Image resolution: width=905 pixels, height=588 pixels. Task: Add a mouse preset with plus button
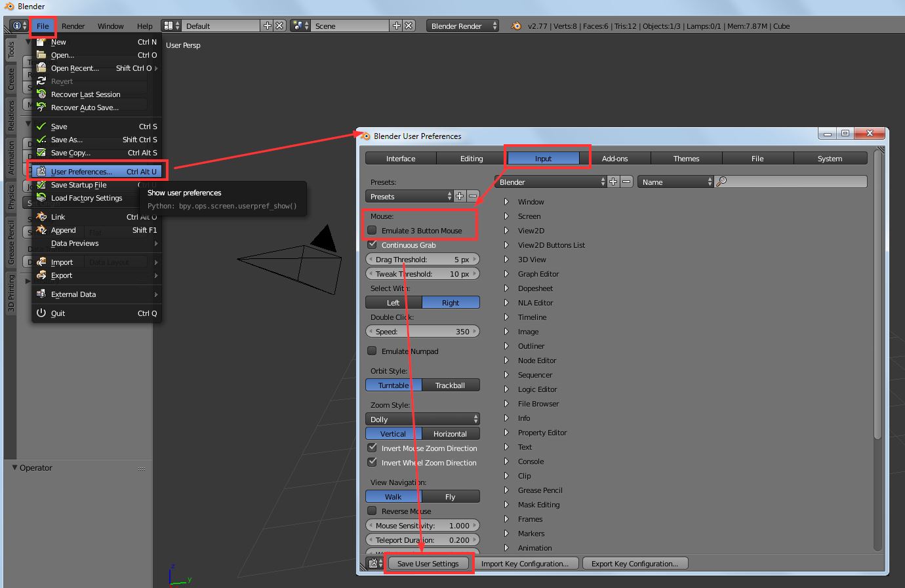[x=460, y=196]
